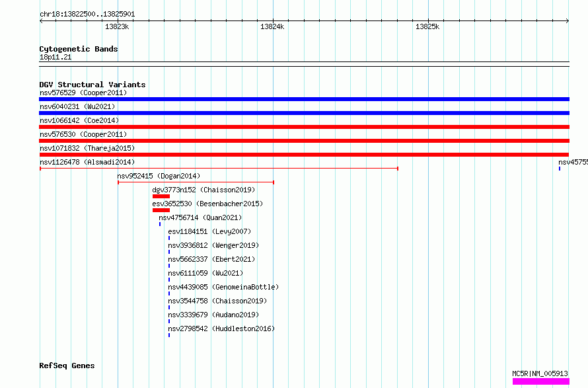Open variant label nsv3339679 (Audano2019)

(x=213, y=315)
